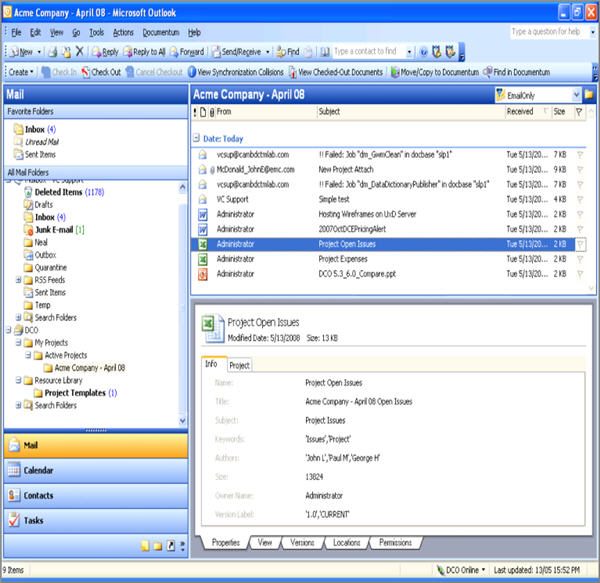The image size is (600, 583).
Task: Click the Send/Receive button
Action: coord(237,52)
